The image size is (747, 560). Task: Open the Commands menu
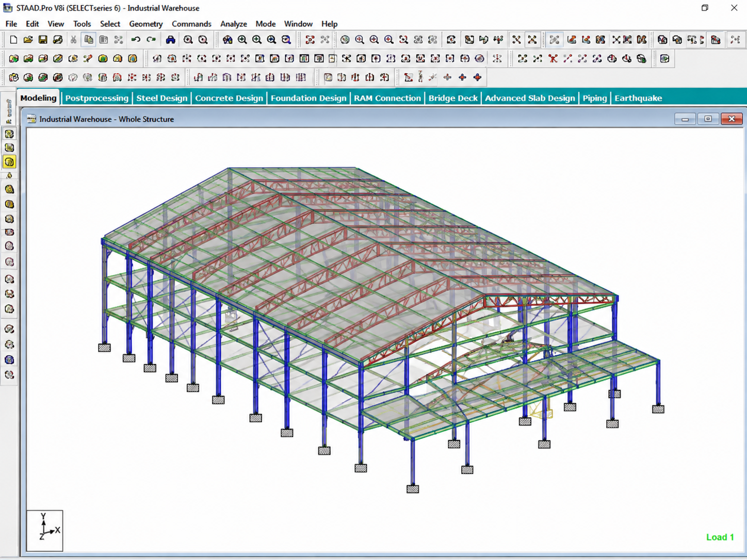pyautogui.click(x=191, y=24)
